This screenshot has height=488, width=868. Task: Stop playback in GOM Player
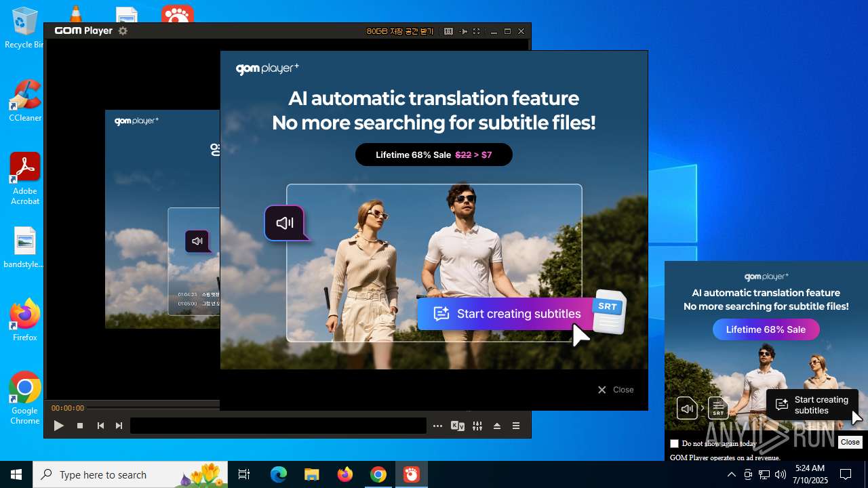80,426
